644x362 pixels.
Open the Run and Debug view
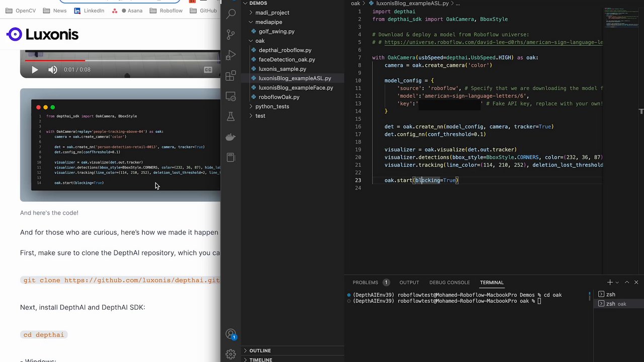click(x=231, y=55)
